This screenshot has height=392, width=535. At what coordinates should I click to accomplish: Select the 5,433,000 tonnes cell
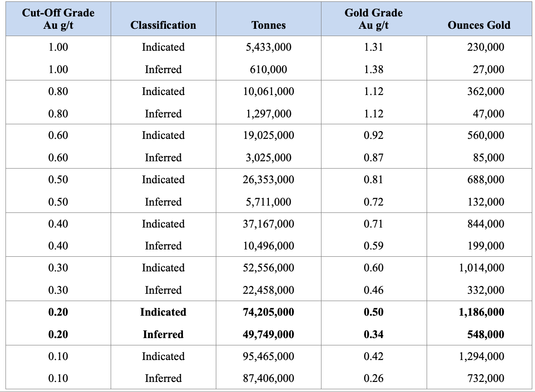(x=268, y=47)
